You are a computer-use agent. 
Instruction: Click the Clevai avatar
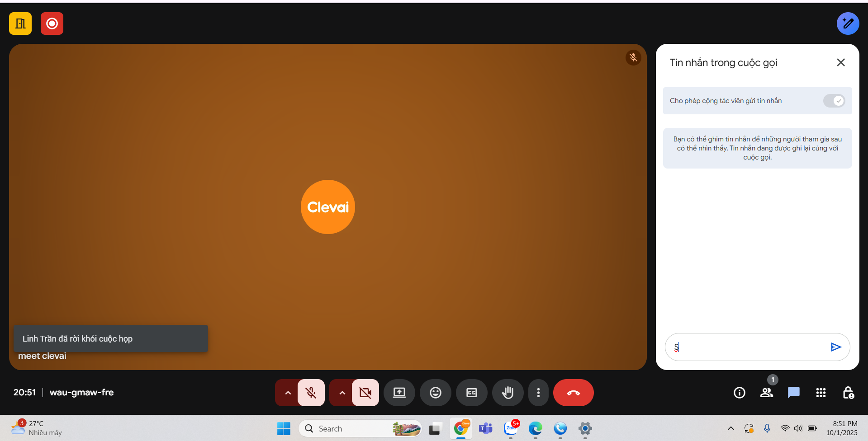coord(328,207)
